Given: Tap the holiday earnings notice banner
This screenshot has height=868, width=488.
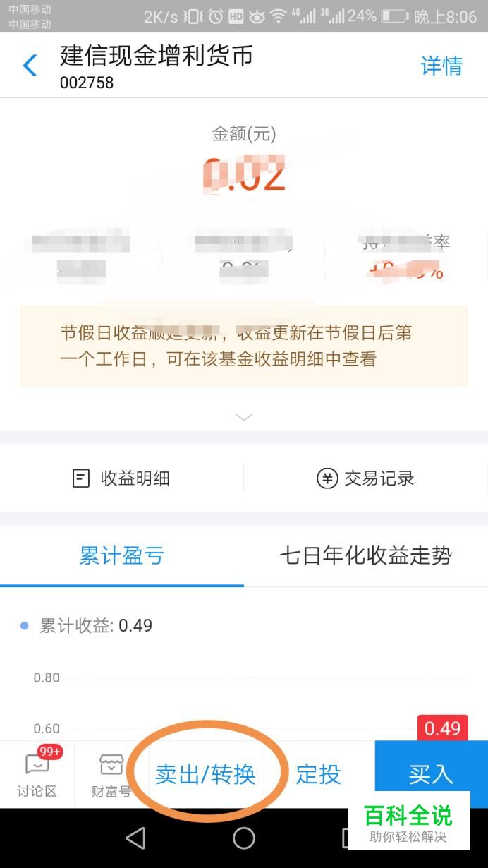Looking at the screenshot, I should click(x=243, y=346).
